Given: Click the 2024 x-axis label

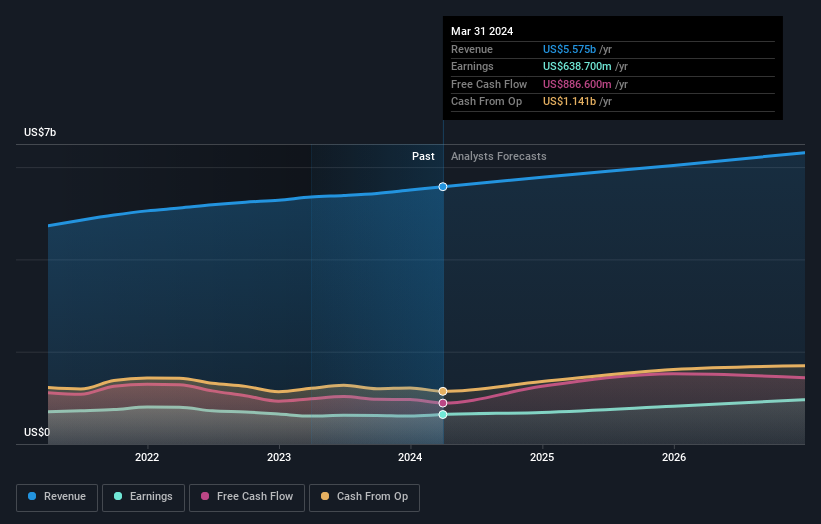Looking at the screenshot, I should point(410,457).
